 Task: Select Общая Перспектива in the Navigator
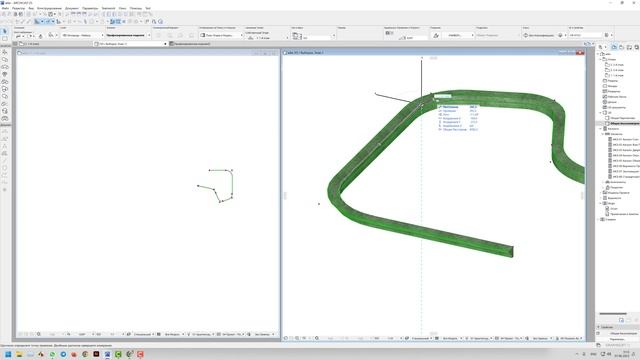622,118
